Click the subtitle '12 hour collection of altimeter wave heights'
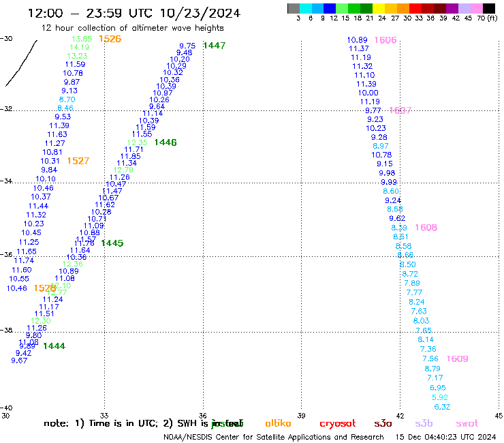 [133, 28]
